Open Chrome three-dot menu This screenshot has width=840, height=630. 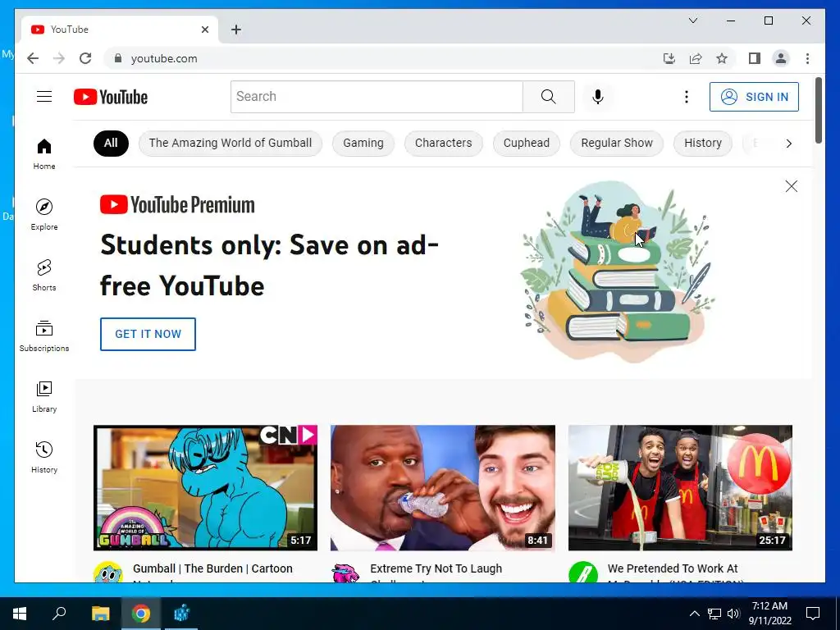coord(807,58)
